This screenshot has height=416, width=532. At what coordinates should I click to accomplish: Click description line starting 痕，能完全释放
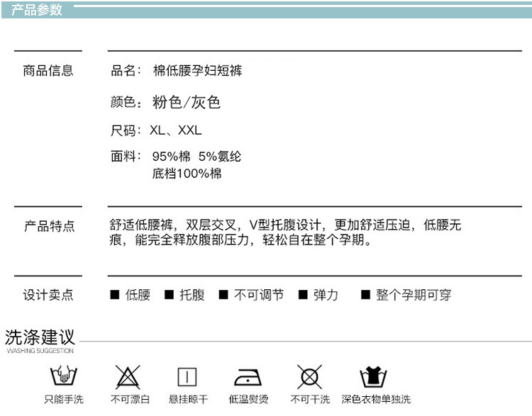pyautogui.click(x=240, y=240)
